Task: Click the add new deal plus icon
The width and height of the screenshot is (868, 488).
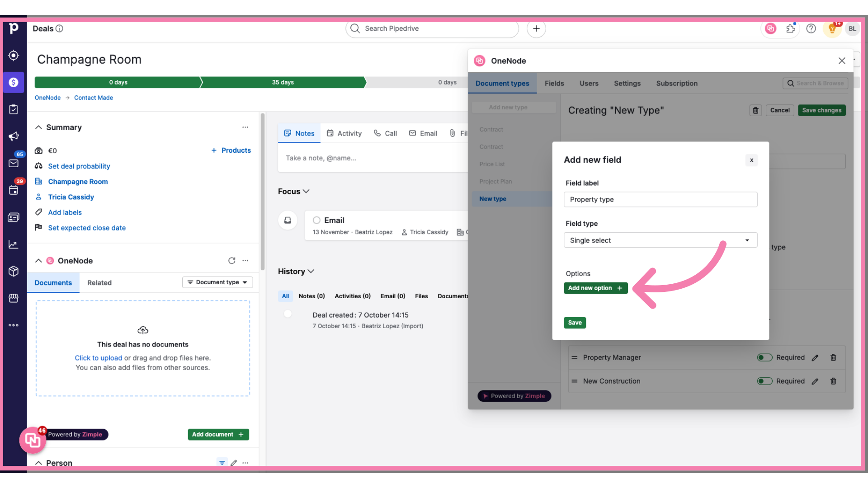Action: tap(536, 28)
